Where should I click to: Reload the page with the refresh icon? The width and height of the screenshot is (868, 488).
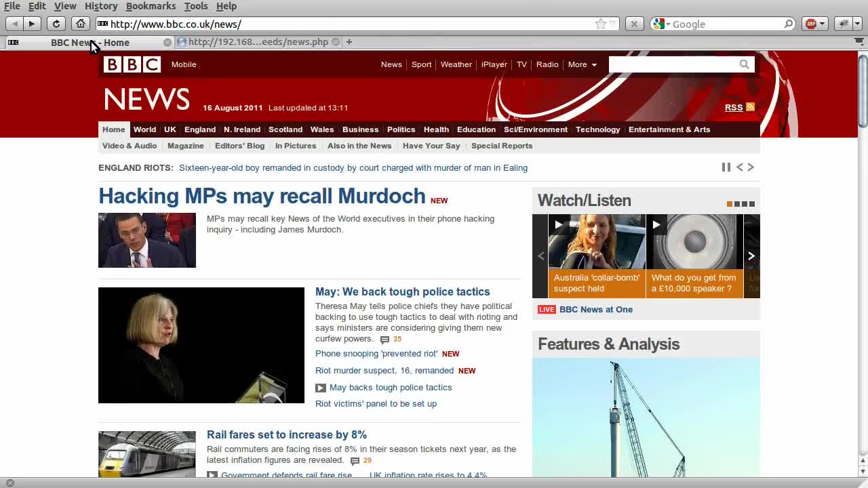click(56, 24)
